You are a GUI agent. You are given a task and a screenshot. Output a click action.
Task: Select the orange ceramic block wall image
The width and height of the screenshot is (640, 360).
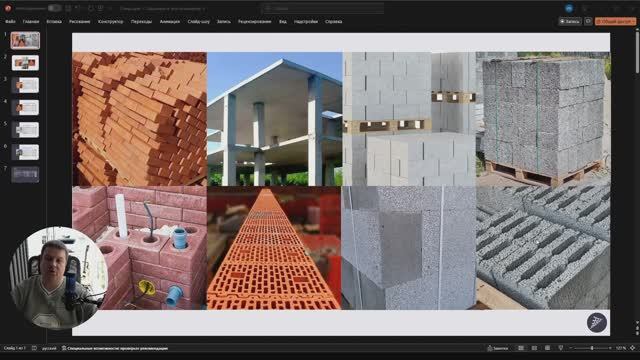pos(274,248)
